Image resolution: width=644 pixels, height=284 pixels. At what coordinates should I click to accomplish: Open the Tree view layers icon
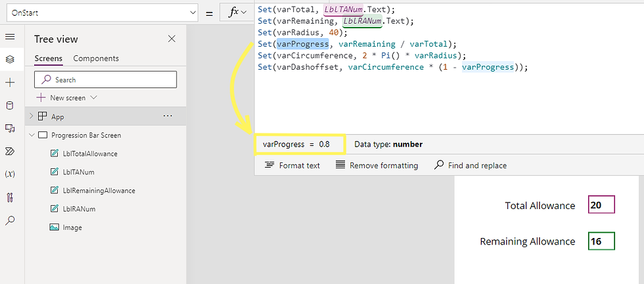pos(10,59)
